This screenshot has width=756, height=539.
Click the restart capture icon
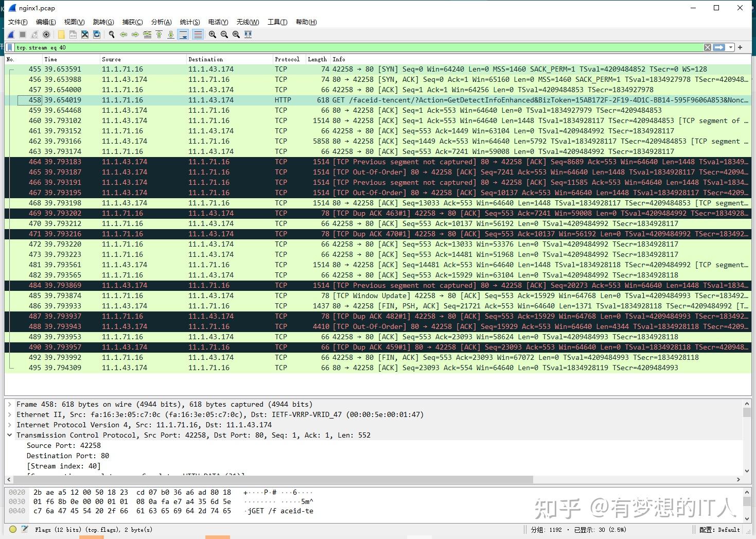34,34
